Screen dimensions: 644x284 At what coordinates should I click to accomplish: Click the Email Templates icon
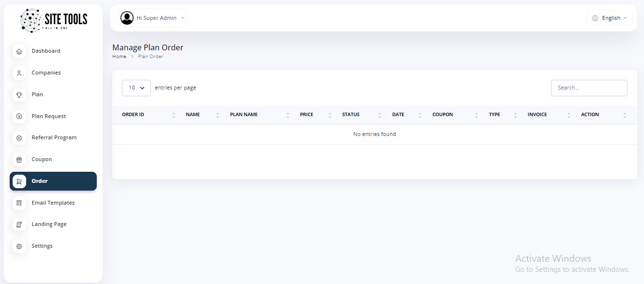(x=19, y=203)
